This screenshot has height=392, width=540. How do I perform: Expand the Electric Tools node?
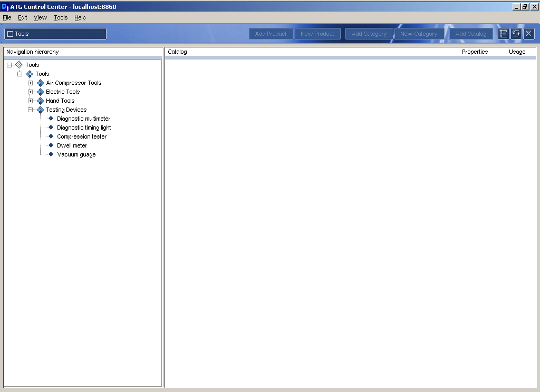point(30,92)
